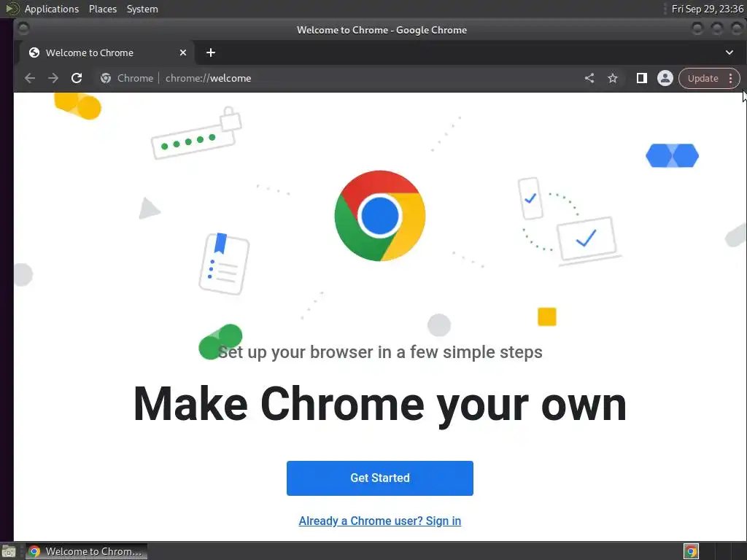Follow Already a Chrome user? Sign in
The height and width of the screenshot is (560, 747).
pos(379,521)
